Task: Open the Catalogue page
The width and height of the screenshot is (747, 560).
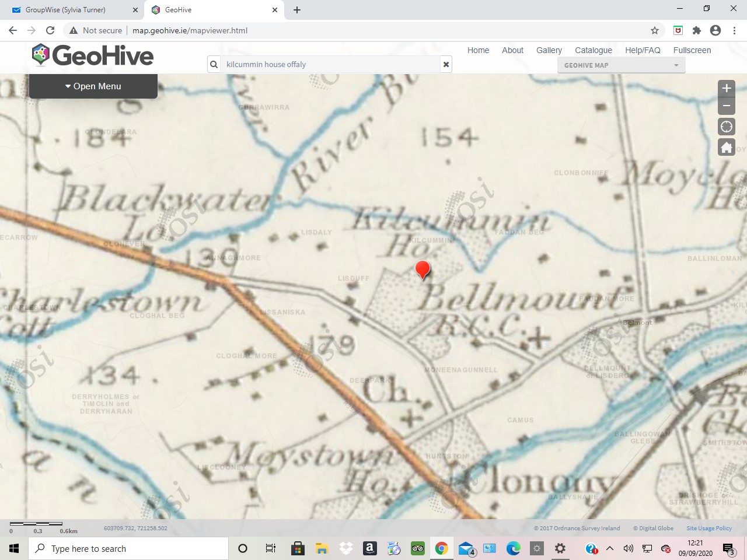Action: [593, 50]
